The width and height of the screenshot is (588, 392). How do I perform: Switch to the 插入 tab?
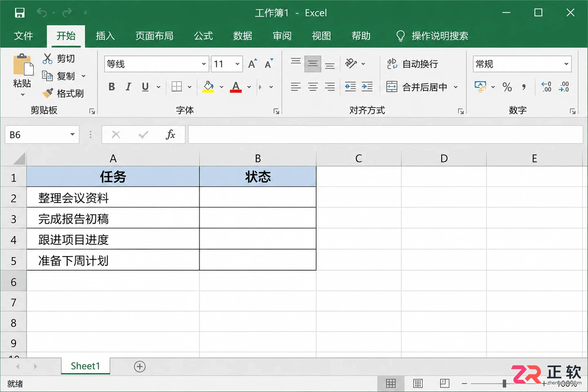pyautogui.click(x=105, y=36)
